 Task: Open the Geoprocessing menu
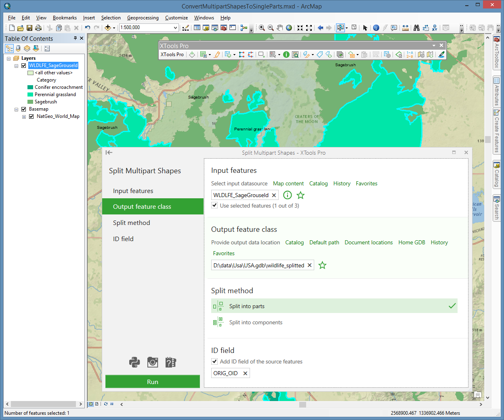pos(143,18)
